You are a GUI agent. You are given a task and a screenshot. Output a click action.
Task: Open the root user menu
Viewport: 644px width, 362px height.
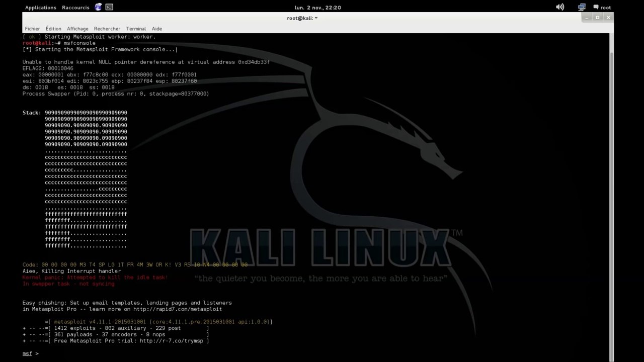(x=602, y=8)
